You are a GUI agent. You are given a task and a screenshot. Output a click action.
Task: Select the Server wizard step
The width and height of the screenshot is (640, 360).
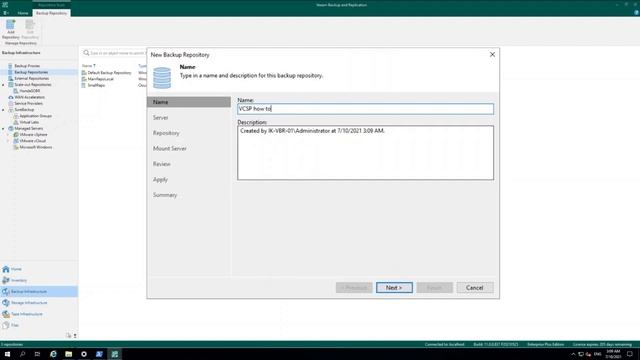click(160, 118)
